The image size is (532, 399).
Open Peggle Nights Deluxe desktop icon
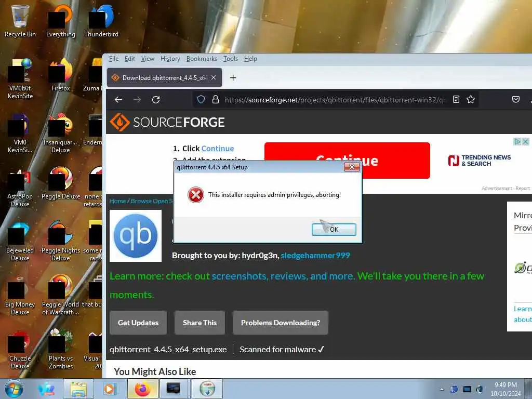[x=61, y=241]
